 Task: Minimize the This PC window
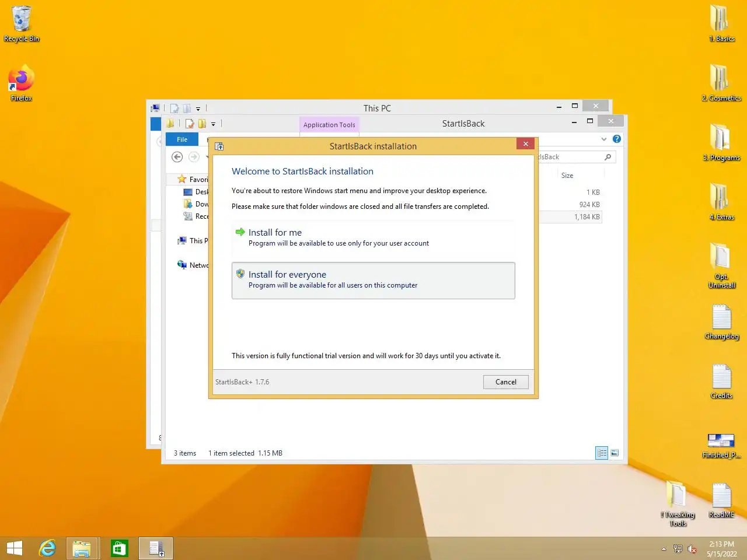pos(559,106)
